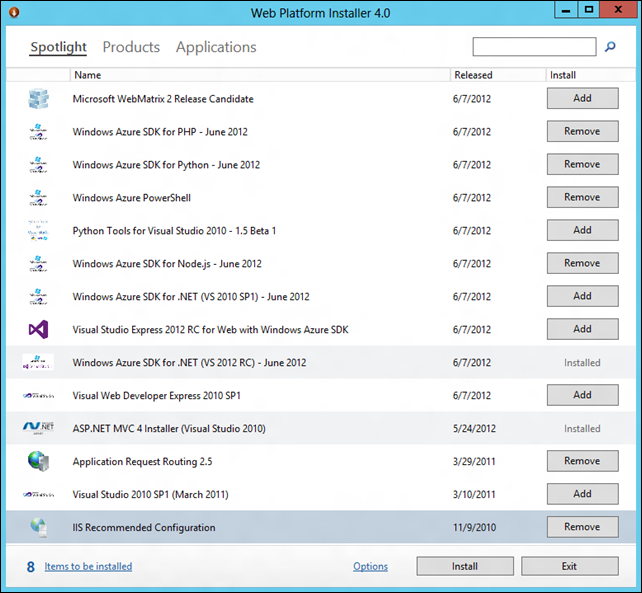Click the Windows Azure SDK for Python icon

point(38,165)
